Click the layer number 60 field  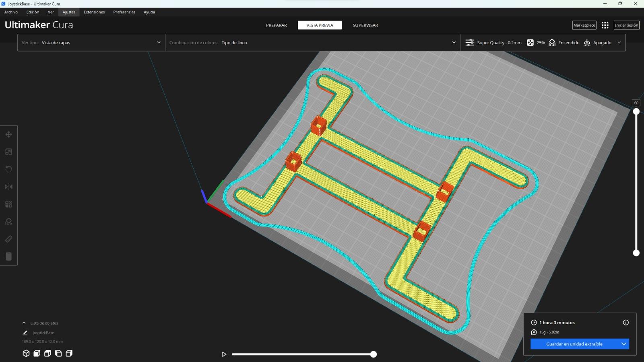636,103
